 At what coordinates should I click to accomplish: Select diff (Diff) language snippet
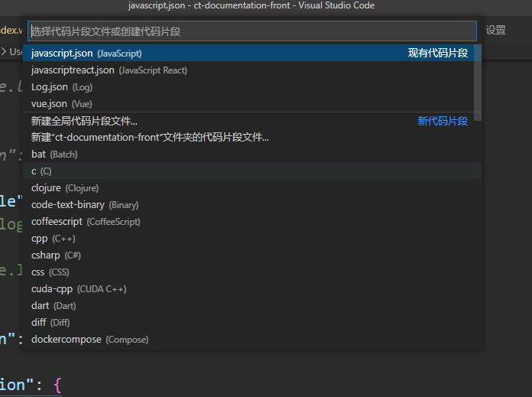point(252,322)
